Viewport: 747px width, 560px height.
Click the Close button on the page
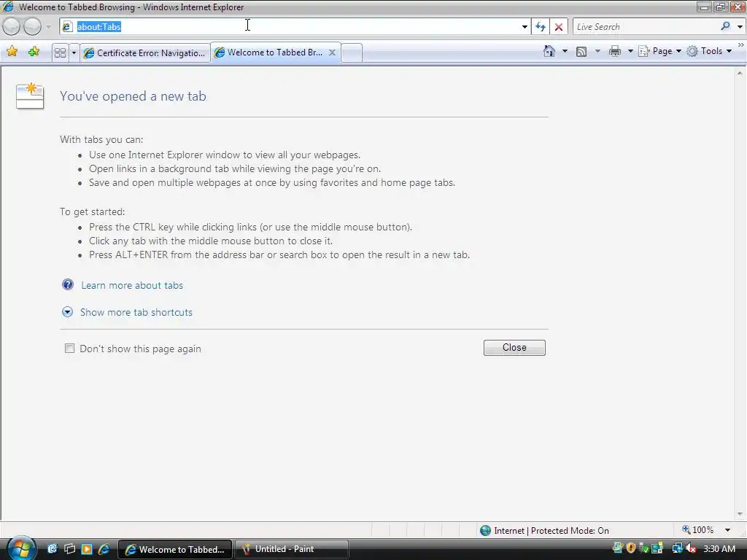click(x=514, y=348)
